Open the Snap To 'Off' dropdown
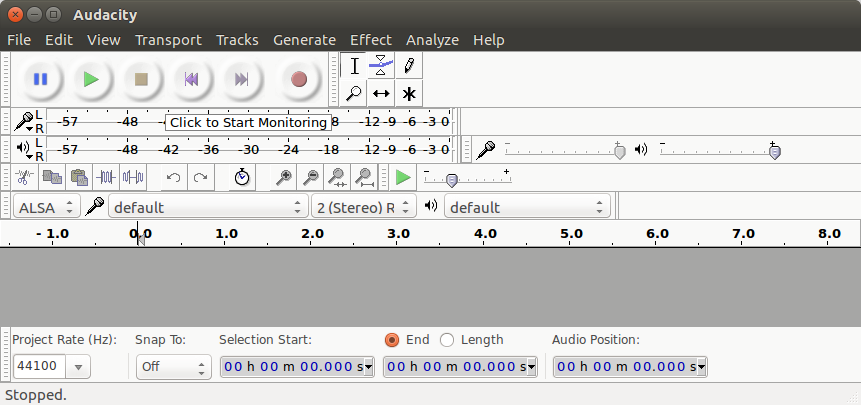 (x=174, y=367)
